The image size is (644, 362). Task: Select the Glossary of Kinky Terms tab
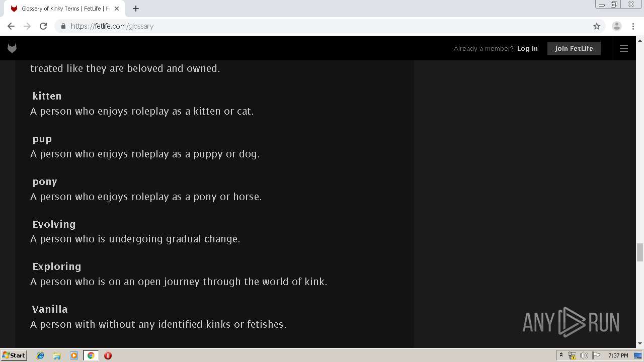[x=64, y=9]
